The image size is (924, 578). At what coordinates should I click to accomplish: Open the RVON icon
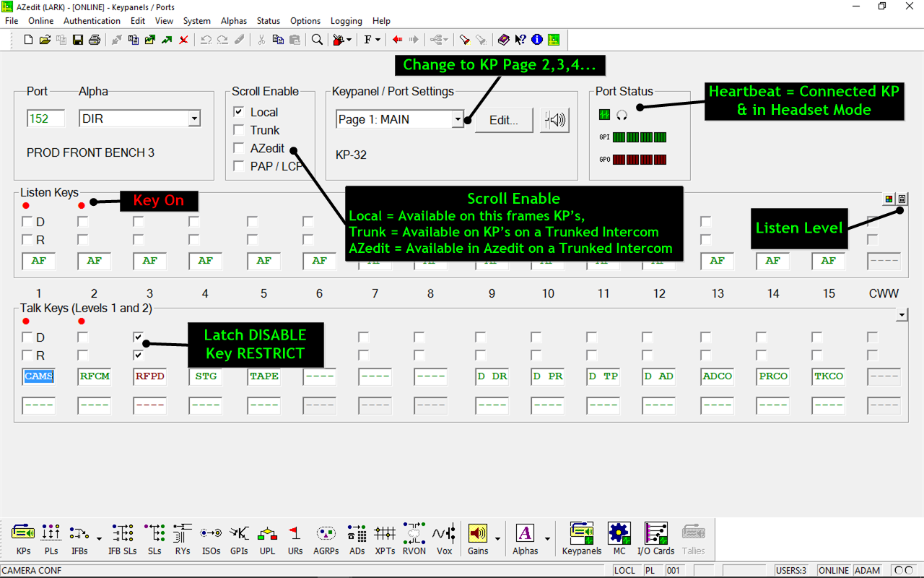coord(414,539)
